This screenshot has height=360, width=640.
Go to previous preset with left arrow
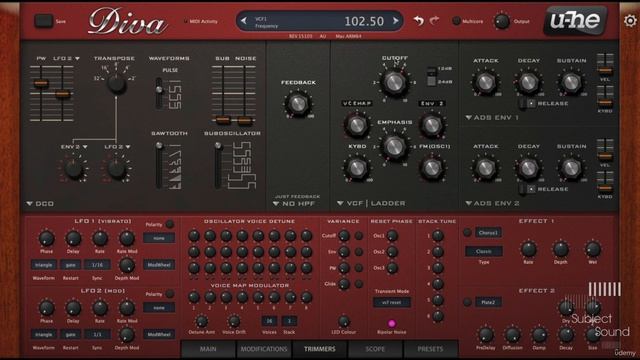[x=244, y=21]
